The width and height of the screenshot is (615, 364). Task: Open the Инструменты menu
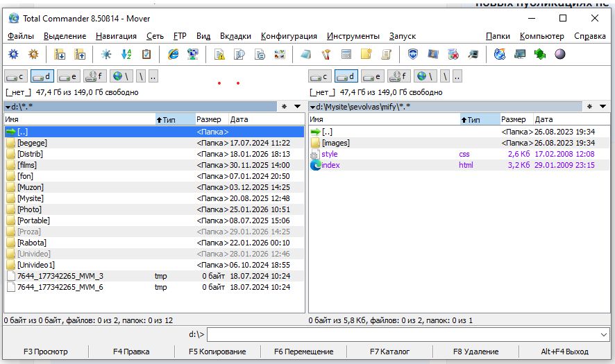click(x=353, y=36)
